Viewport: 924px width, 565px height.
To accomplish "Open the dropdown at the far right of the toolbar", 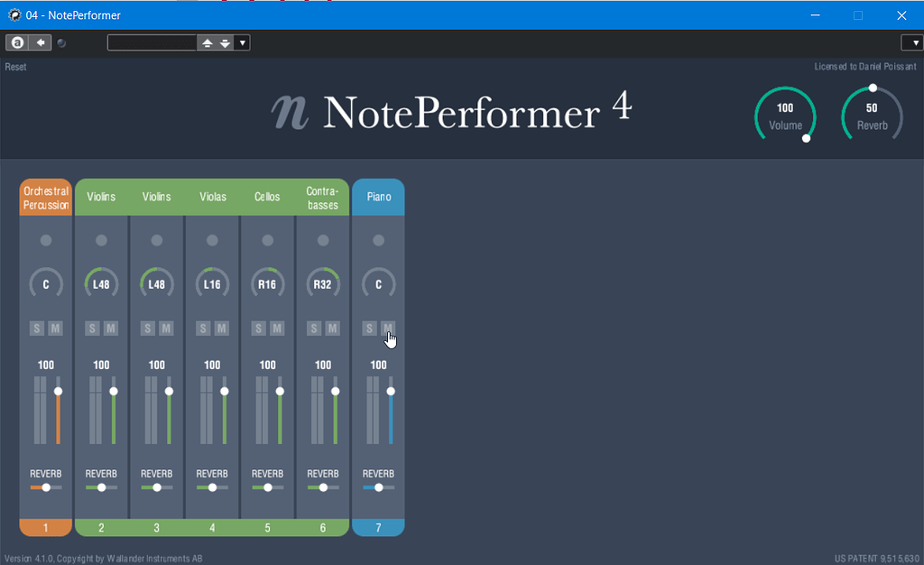I will coord(911,42).
